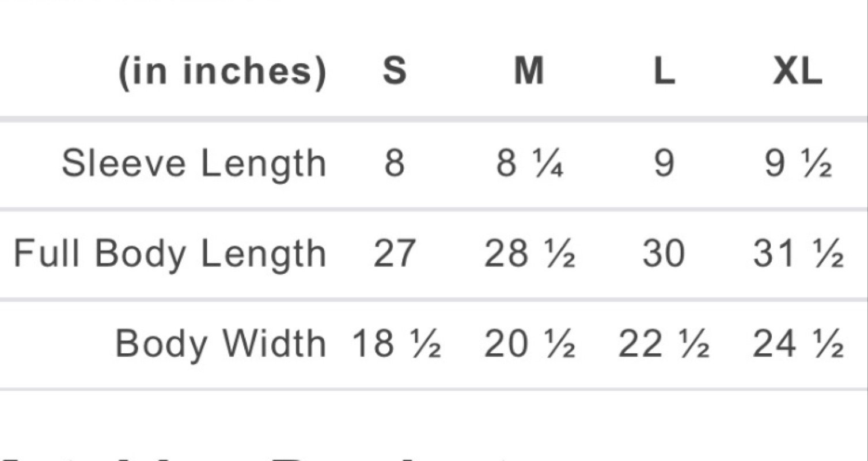Click the Body Width row label
The width and height of the screenshot is (868, 461).
pos(221,343)
